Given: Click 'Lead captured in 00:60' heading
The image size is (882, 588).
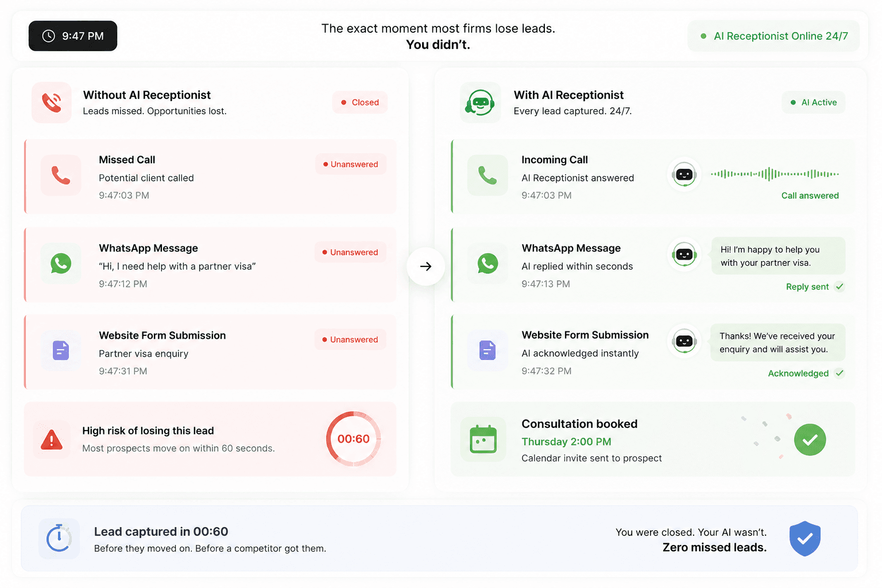Looking at the screenshot, I should pyautogui.click(x=161, y=532).
